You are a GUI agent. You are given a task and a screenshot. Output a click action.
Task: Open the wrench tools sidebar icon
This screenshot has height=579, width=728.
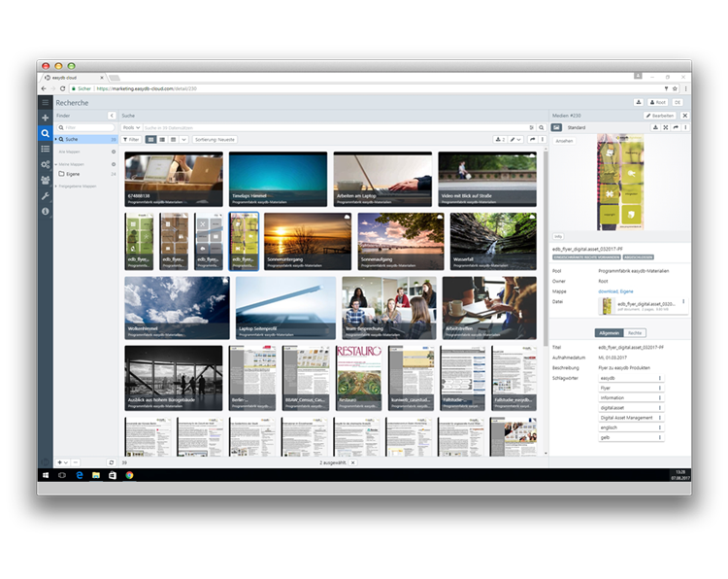pyautogui.click(x=45, y=195)
